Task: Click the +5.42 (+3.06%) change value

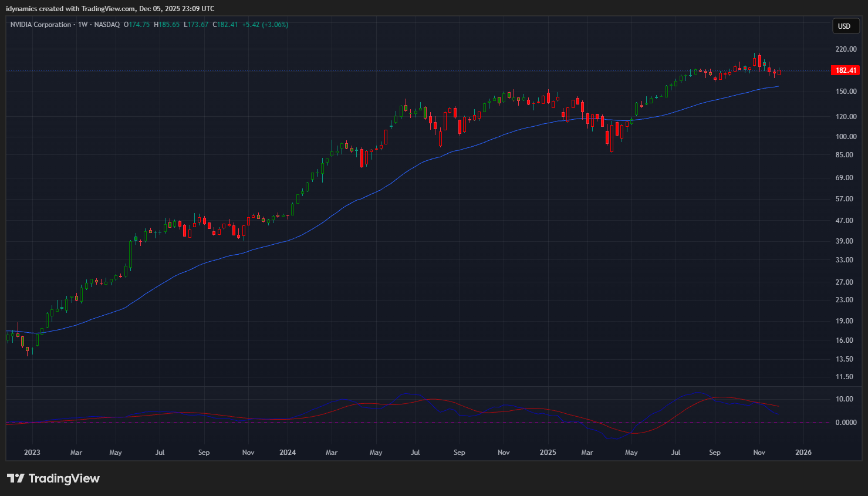Action: tap(265, 25)
